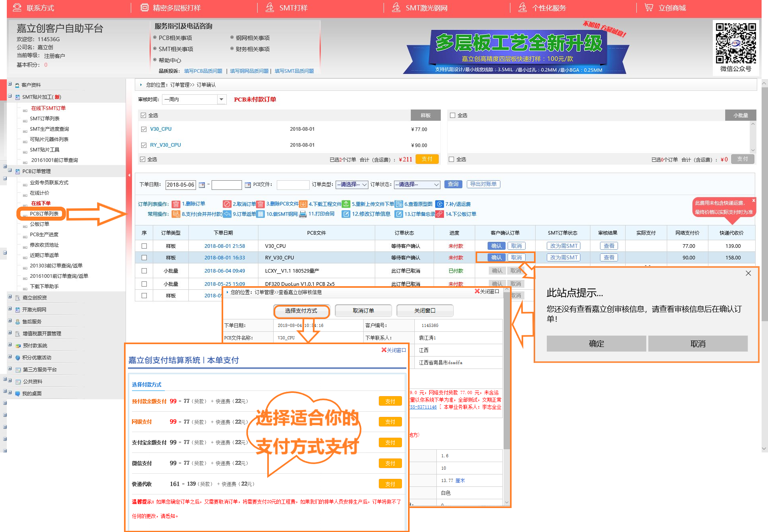Click the download engineering file (下载工程文件) icon
768x532 pixels.
point(303,204)
